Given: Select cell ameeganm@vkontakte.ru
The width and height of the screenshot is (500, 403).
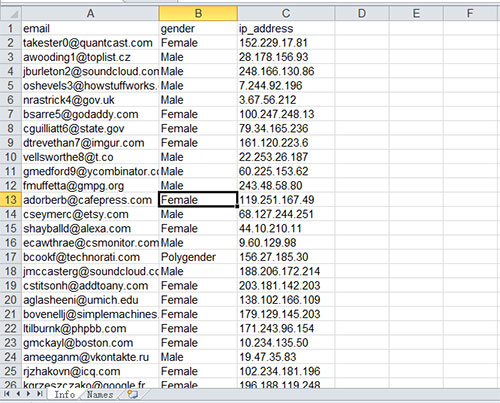Looking at the screenshot, I should pos(90,357).
